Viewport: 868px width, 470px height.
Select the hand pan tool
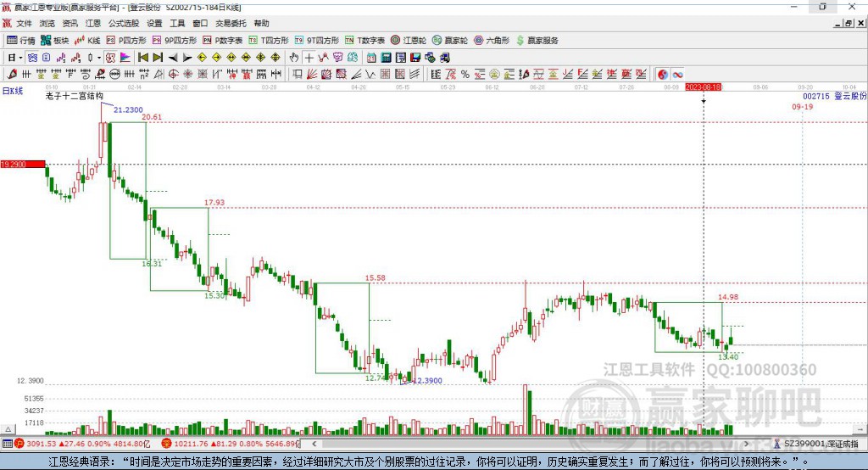(294, 58)
